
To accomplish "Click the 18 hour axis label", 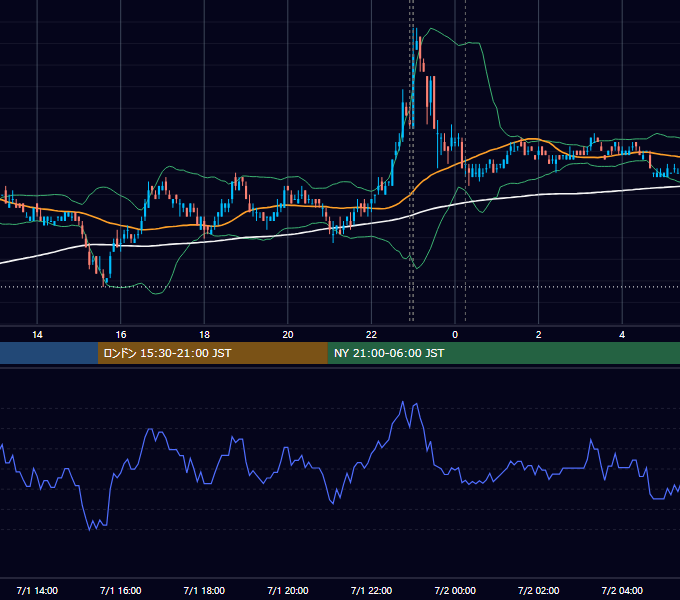I will (x=204, y=335).
